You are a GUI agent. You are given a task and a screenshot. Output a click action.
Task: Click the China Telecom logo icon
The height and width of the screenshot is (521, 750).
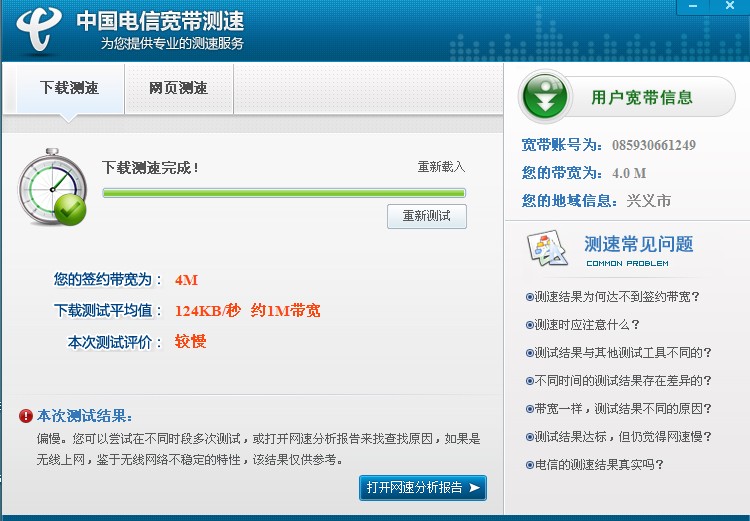pos(39,28)
